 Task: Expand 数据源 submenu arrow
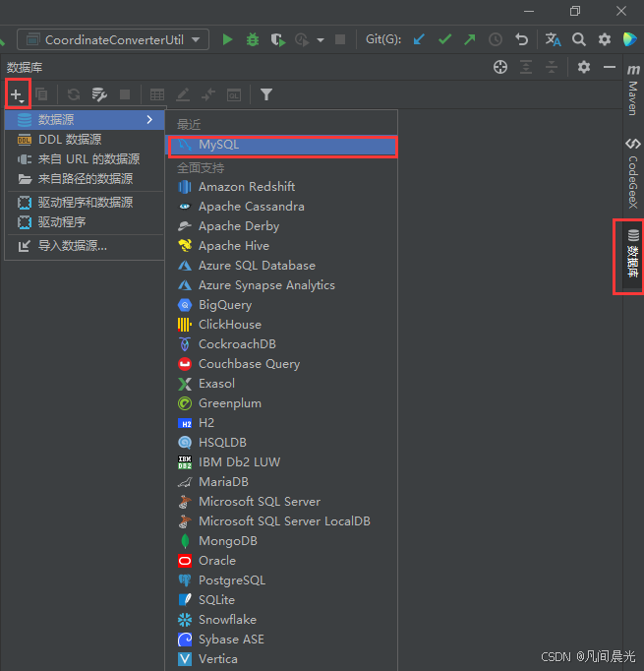click(x=149, y=120)
